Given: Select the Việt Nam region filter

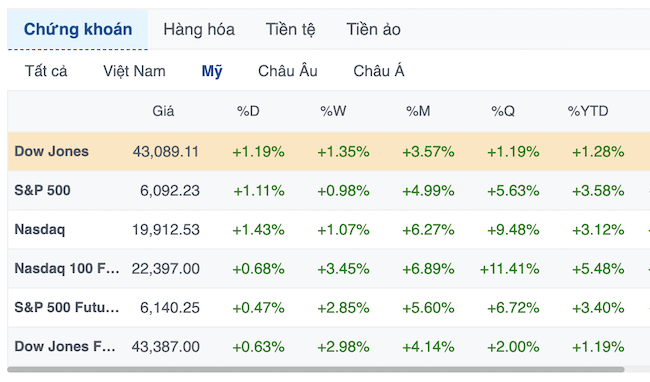Looking at the screenshot, I should (134, 71).
